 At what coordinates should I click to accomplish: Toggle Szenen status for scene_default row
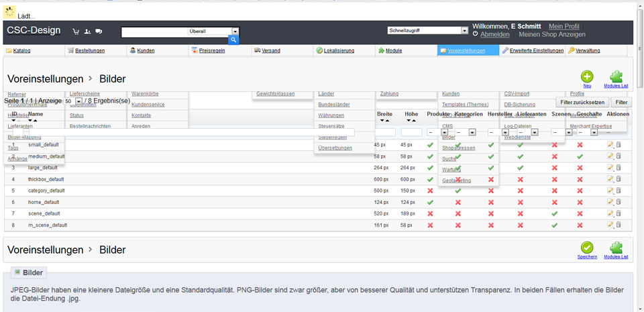tap(555, 214)
